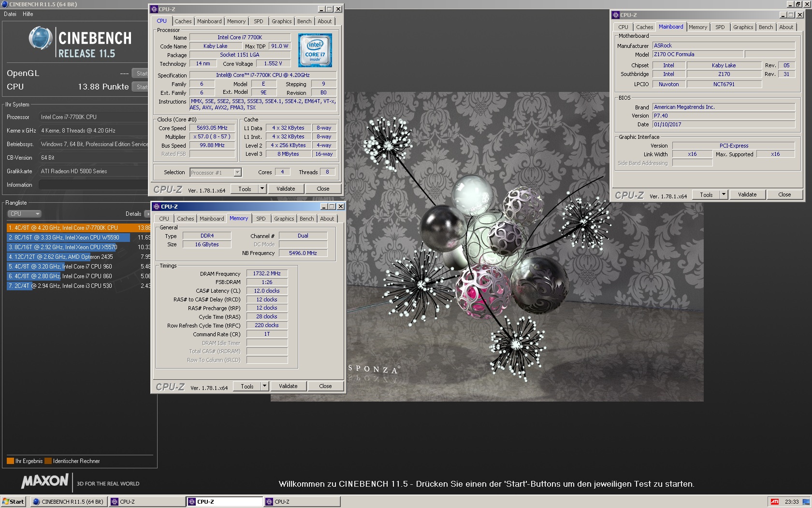Image resolution: width=812 pixels, height=508 pixels.
Task: Open the Datei menu in Cinebench
Action: [x=10, y=14]
